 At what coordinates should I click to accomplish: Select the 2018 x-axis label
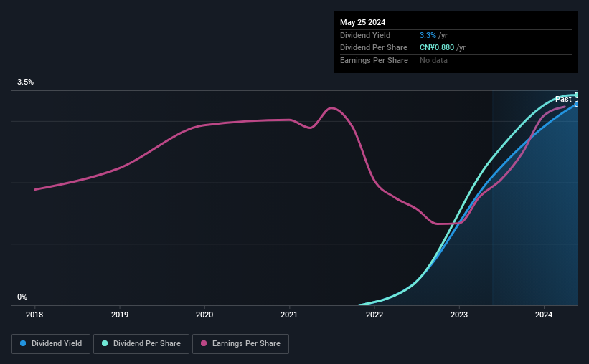34,315
